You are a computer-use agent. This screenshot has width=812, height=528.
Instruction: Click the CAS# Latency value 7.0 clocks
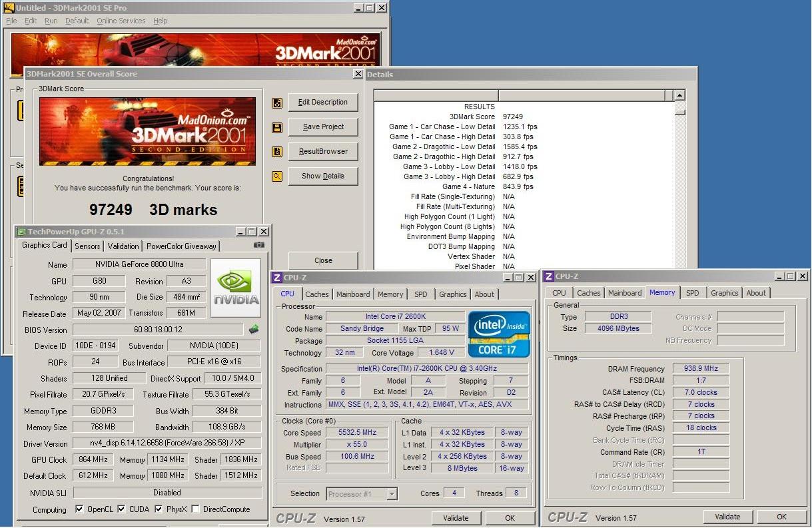(701, 393)
